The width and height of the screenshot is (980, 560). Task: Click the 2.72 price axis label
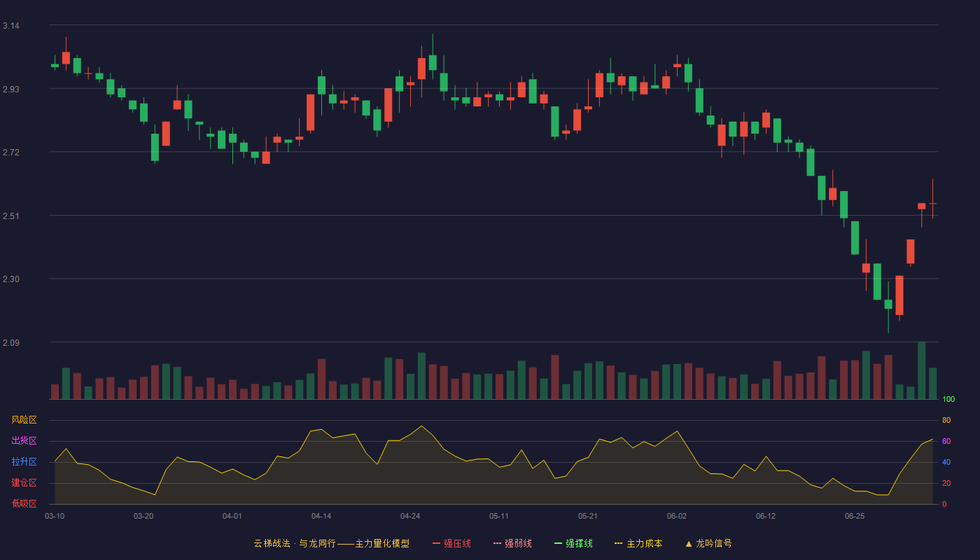[x=11, y=153]
